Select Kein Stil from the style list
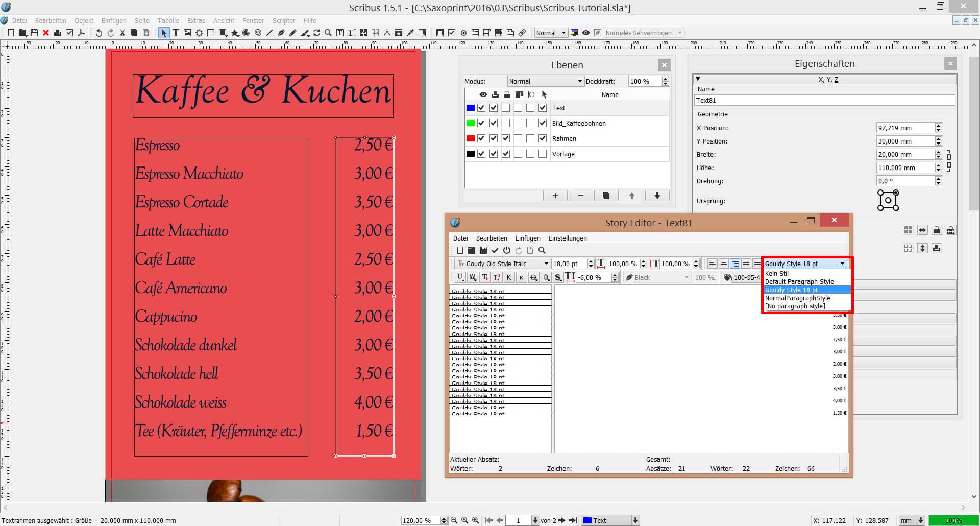The image size is (980, 526). [x=777, y=273]
